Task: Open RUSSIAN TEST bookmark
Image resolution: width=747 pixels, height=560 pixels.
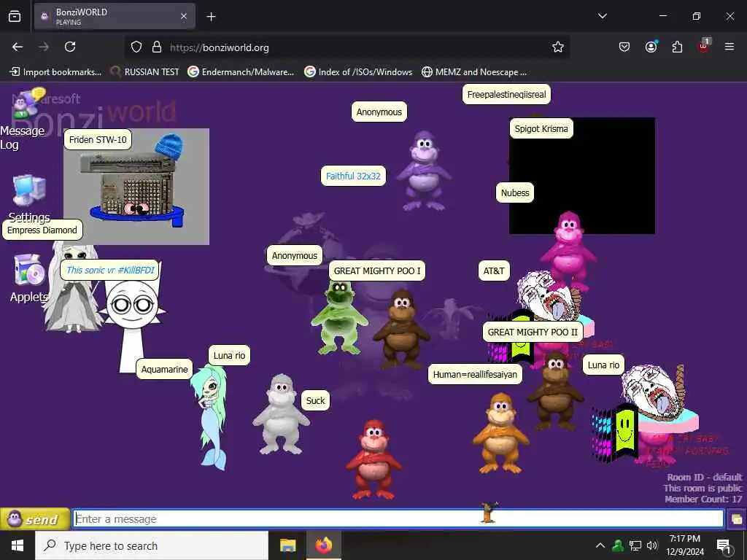Action: 144,72
